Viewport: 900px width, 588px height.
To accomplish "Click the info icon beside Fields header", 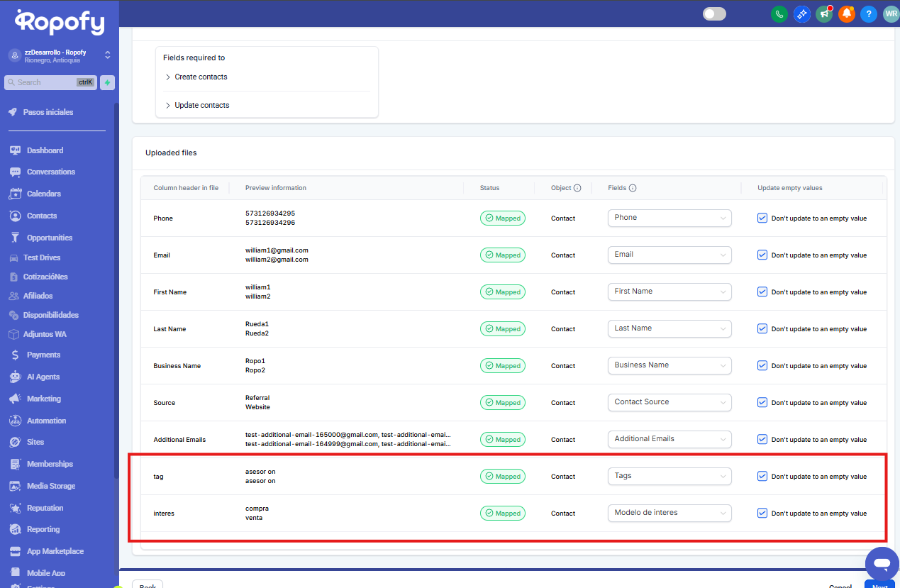I will (x=633, y=188).
